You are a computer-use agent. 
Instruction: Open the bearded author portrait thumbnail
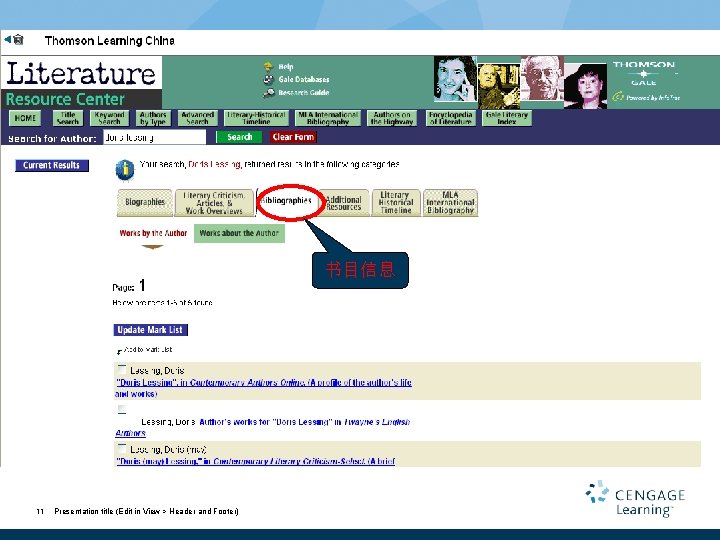click(498, 86)
